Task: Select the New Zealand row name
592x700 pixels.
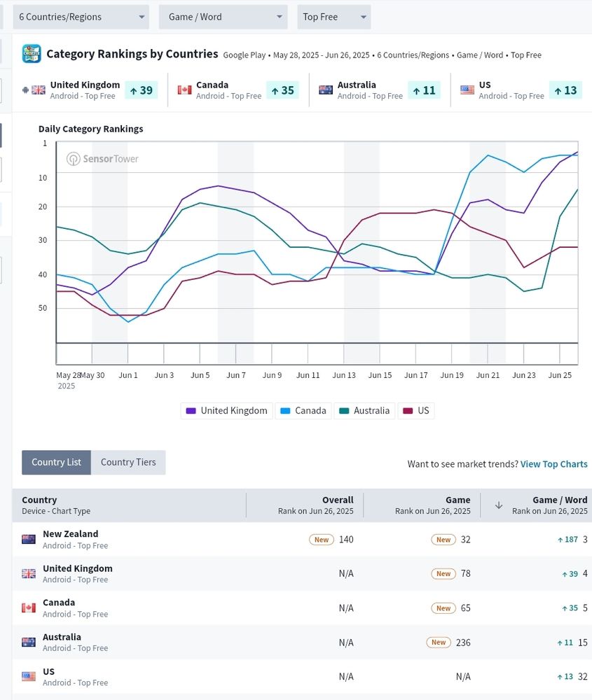Action: [71, 534]
